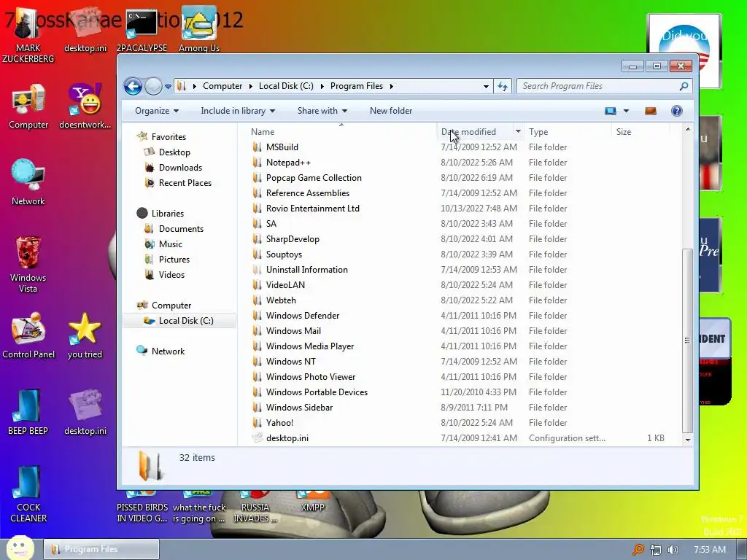Select Favorites in the navigation pane
Viewport: 747px width, 560px height.
click(169, 137)
